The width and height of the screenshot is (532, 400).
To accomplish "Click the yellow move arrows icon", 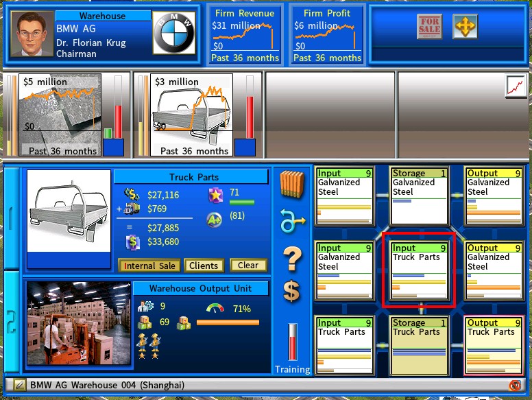I will pyautogui.click(x=465, y=27).
